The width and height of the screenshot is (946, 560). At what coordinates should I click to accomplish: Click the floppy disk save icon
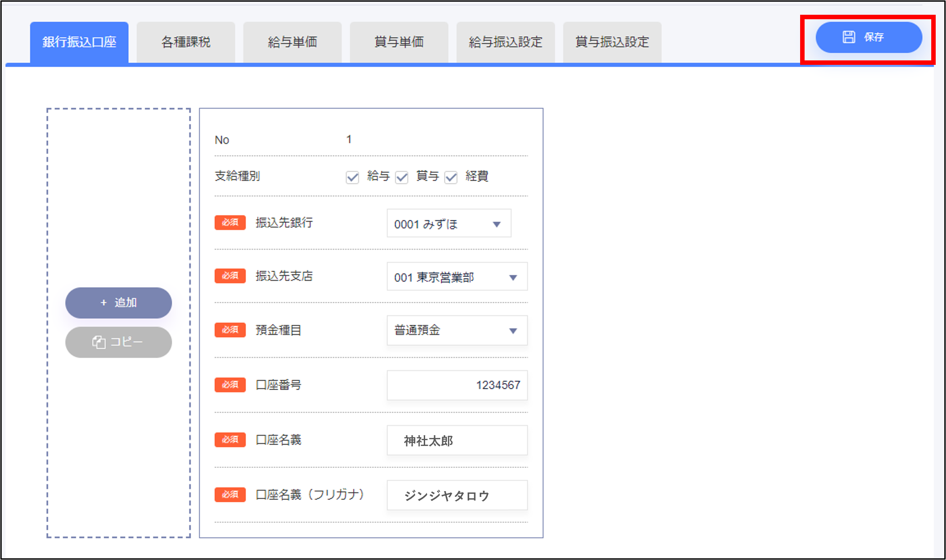tap(848, 37)
